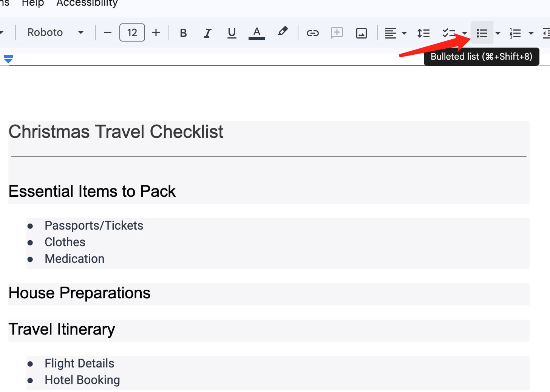Toggle the checklist formatting icon

click(449, 33)
